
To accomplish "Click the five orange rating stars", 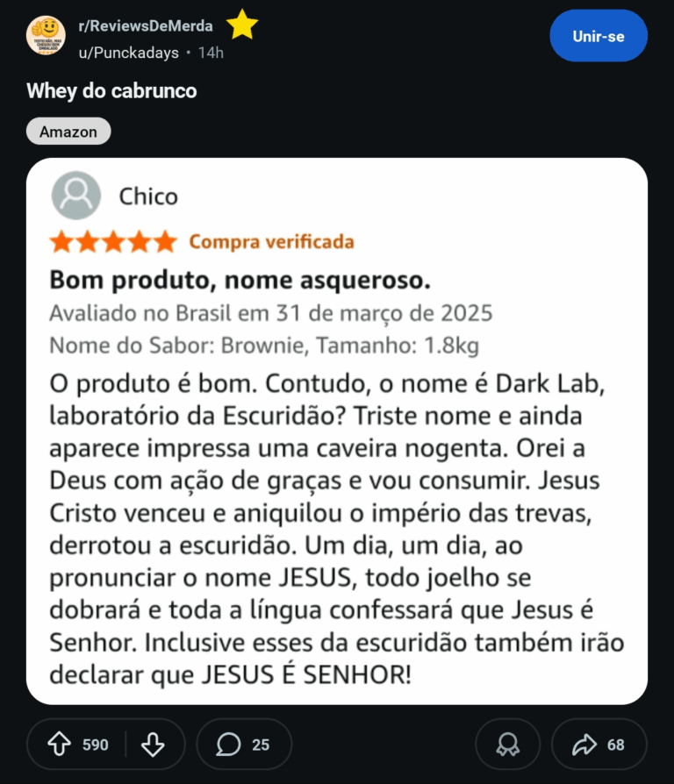I will 113,241.
